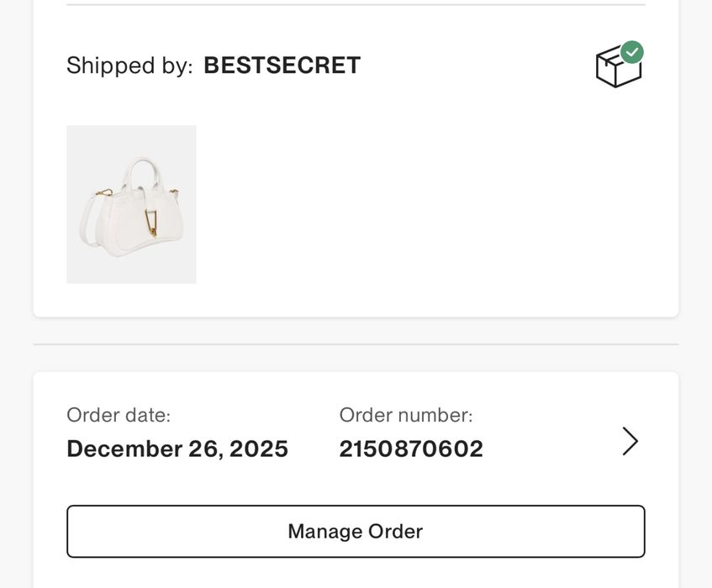Image resolution: width=712 pixels, height=588 pixels.
Task: Click the top divider above Shipped by
Action: (x=356, y=5)
